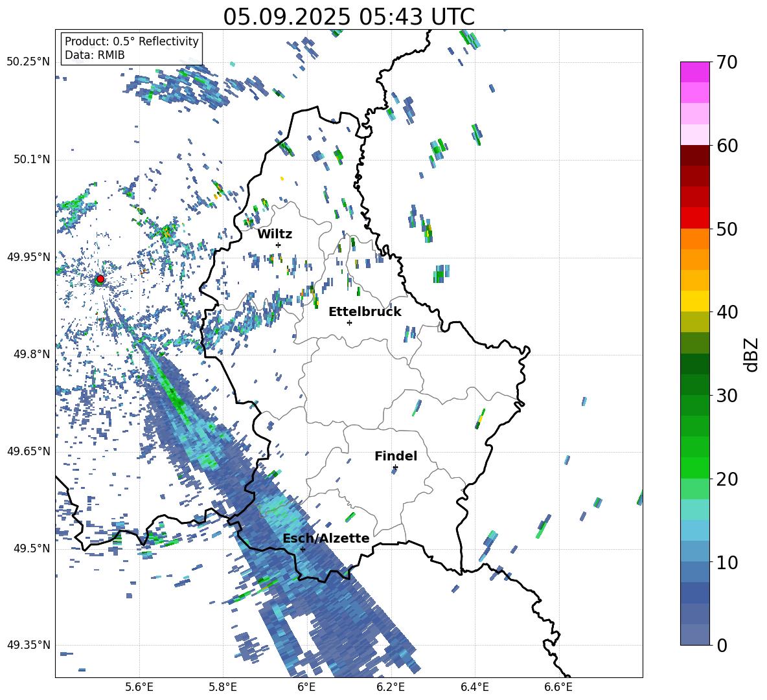Click the Findel station cross marker

pyautogui.click(x=395, y=468)
